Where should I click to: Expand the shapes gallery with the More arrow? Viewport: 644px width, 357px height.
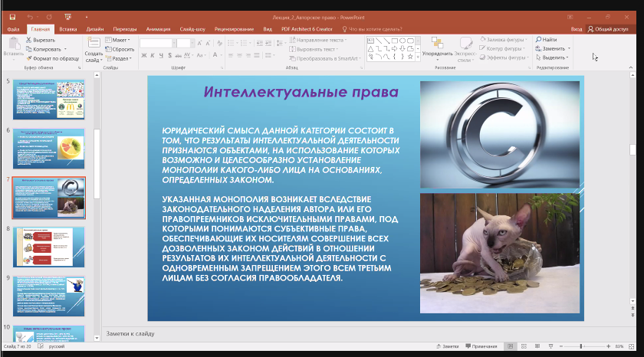(x=418, y=57)
